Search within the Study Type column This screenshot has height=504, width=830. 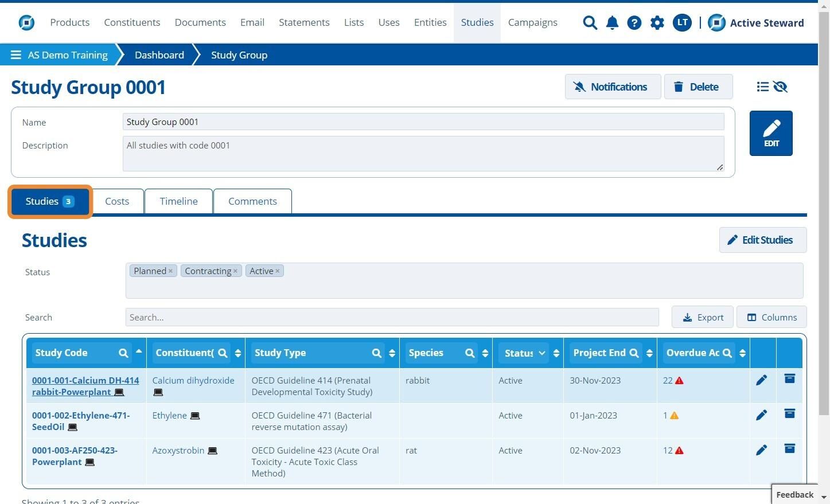[x=377, y=353]
